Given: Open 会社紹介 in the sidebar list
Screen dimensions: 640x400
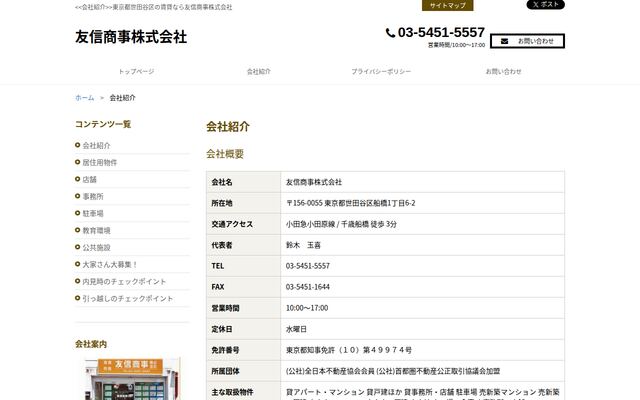Looking at the screenshot, I should [96, 146].
